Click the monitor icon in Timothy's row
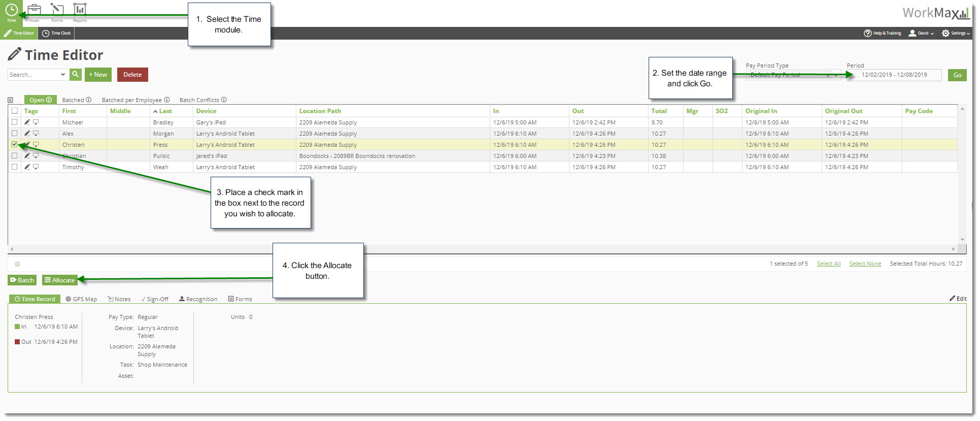980x421 pixels. point(36,167)
